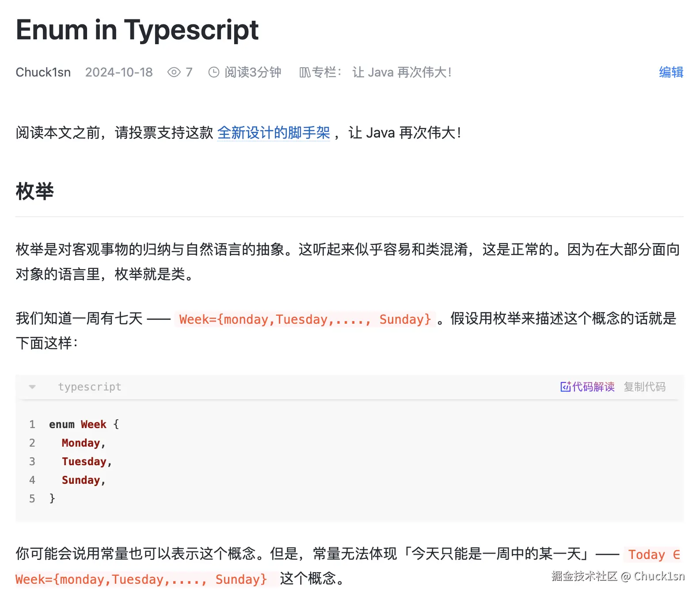Screen dimensions: 700x597
Task: Click the 代码解读 sparkle icon
Action: coord(565,387)
